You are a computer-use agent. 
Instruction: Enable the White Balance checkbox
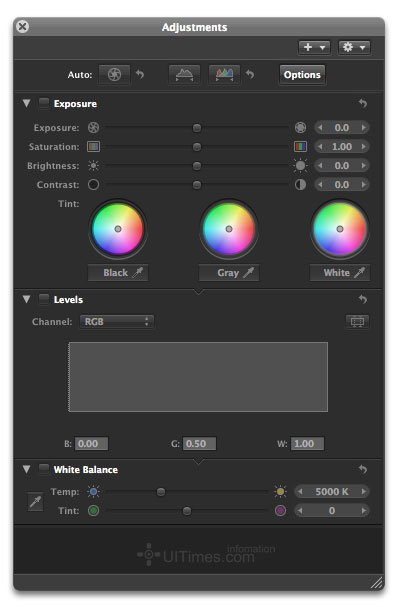[44, 469]
